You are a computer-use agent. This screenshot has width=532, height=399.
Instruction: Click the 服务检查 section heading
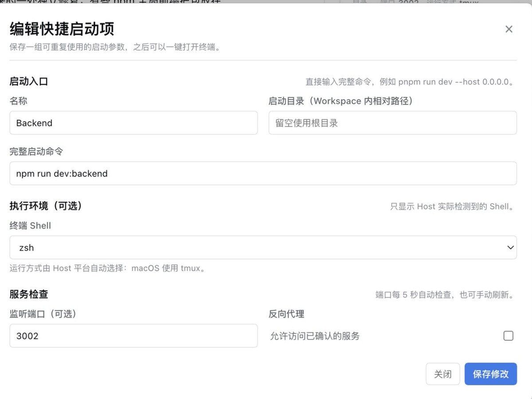[x=29, y=294]
